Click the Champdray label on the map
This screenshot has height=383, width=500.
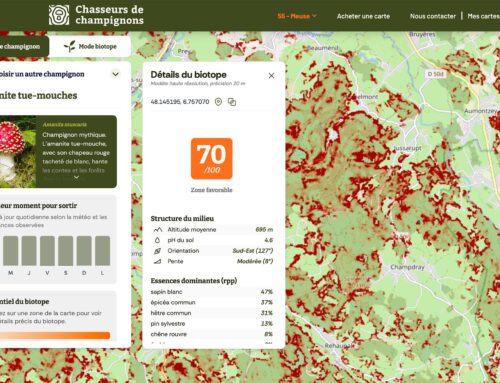coord(407,267)
